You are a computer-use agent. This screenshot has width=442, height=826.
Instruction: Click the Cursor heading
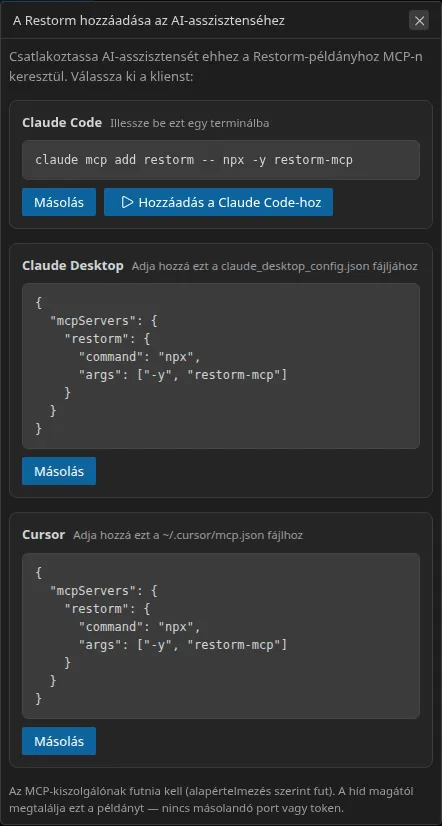point(43,535)
